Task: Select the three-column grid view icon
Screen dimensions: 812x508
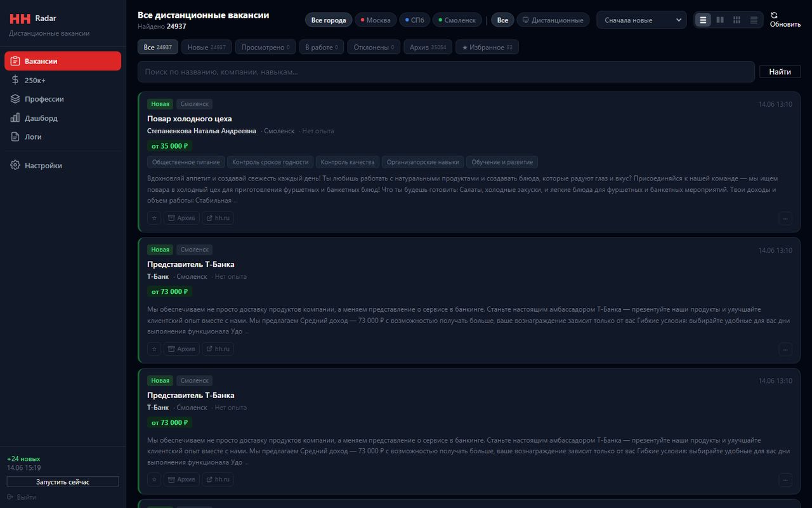Action: pos(737,20)
